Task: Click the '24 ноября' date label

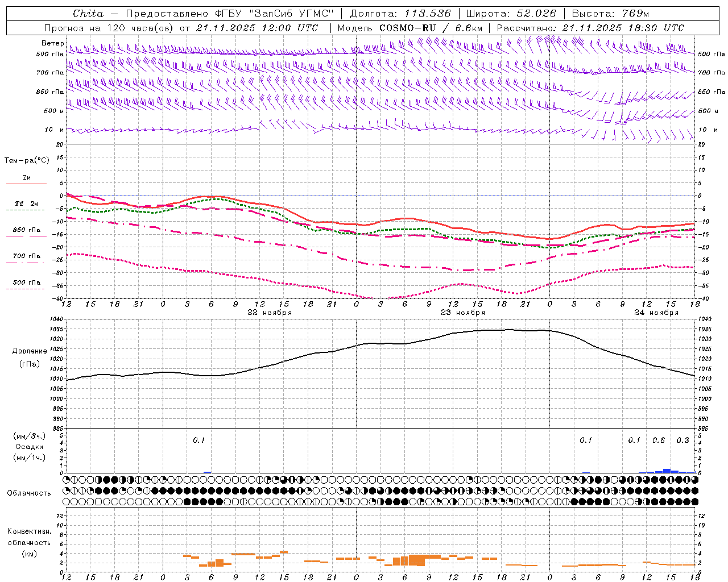Action: point(656,313)
